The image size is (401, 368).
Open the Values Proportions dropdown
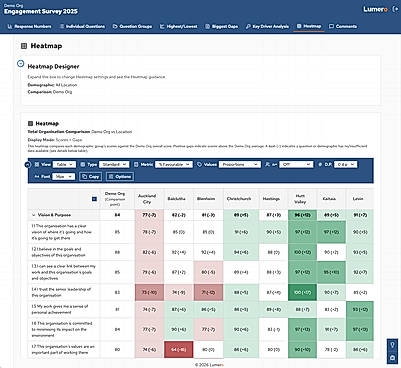point(240,164)
